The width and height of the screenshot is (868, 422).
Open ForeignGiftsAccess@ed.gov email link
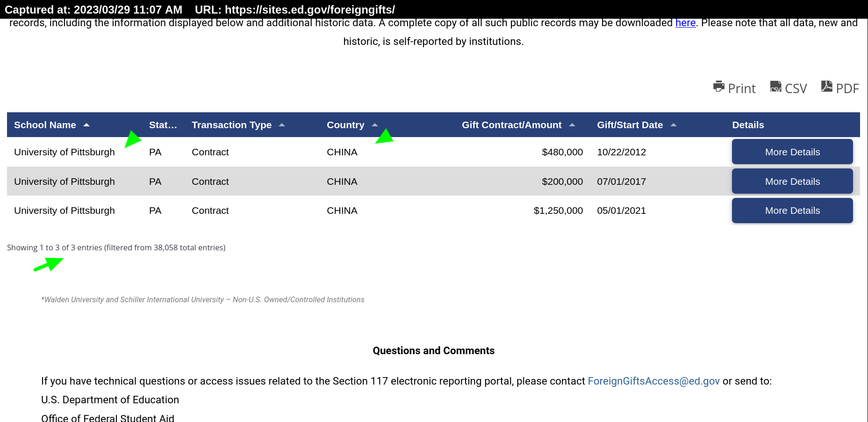point(653,381)
